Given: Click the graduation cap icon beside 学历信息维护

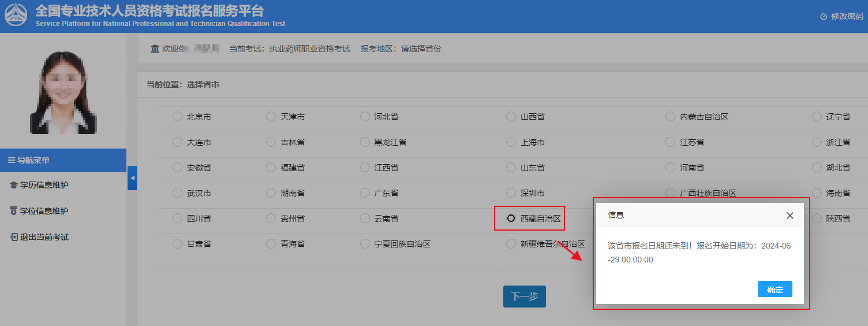Looking at the screenshot, I should pyautogui.click(x=14, y=185).
